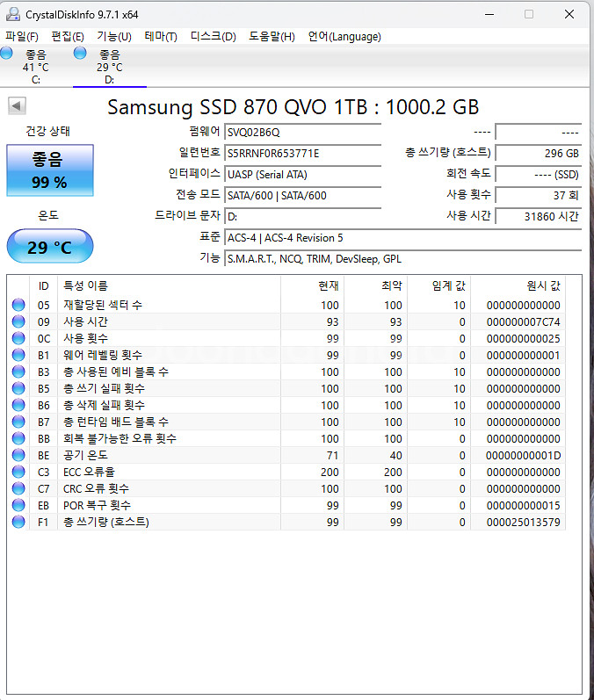Screen dimensions: 594x700
Task: Select the 재할당된 섹터 수 row name
Action: 103,305
